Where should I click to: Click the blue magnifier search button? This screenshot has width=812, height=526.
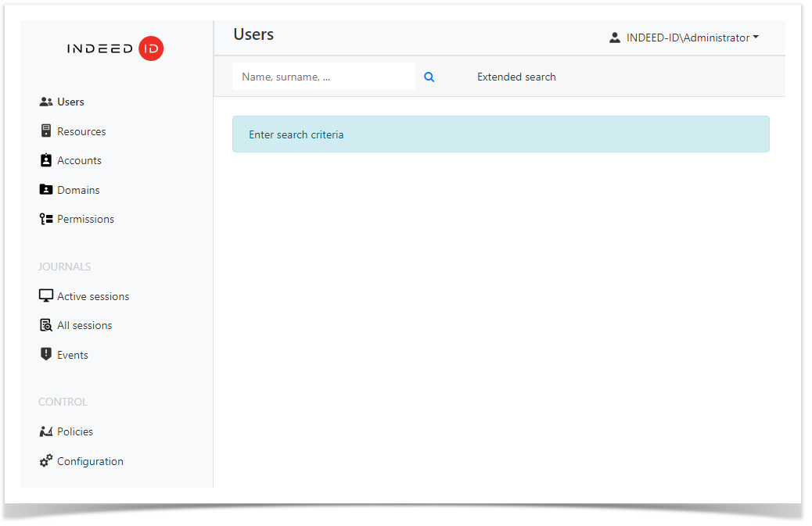click(429, 77)
